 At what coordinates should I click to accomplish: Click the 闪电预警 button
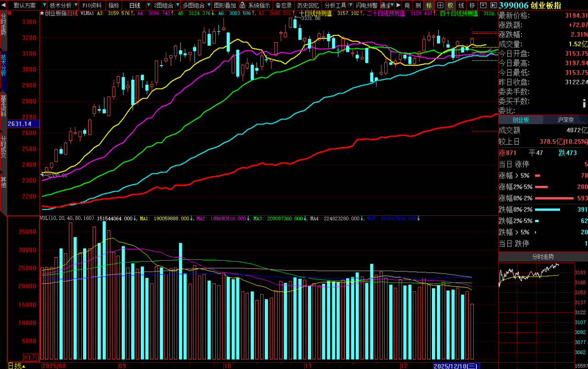(367, 6)
